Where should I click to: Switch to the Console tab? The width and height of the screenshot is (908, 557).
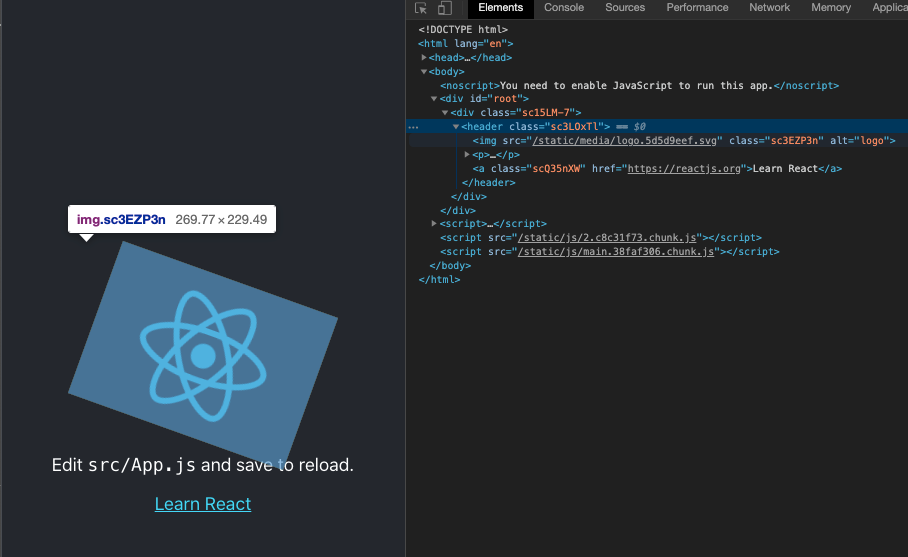pyautogui.click(x=563, y=8)
